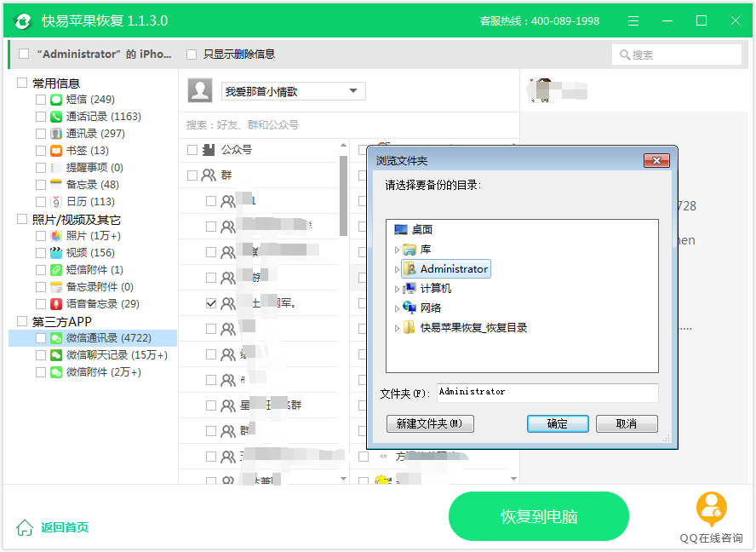This screenshot has width=756, height=552.
Task: Select the 桌面 desktop icon in dialog
Action: coord(401,230)
